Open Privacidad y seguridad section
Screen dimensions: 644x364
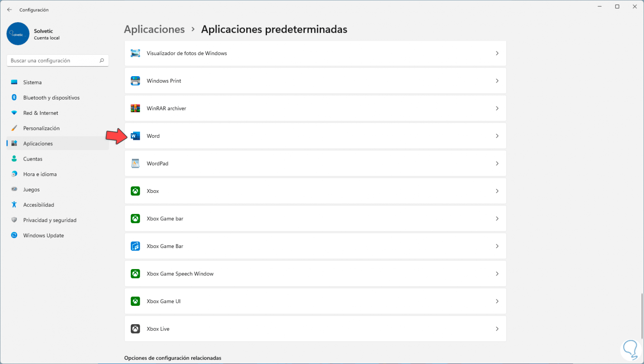click(50, 220)
